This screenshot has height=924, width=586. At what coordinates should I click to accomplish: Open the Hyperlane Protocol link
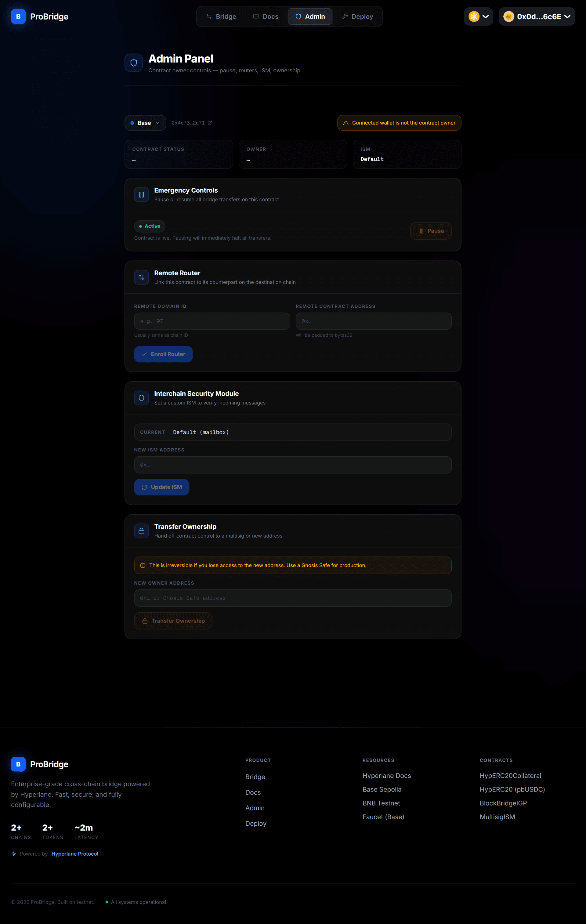click(x=75, y=853)
